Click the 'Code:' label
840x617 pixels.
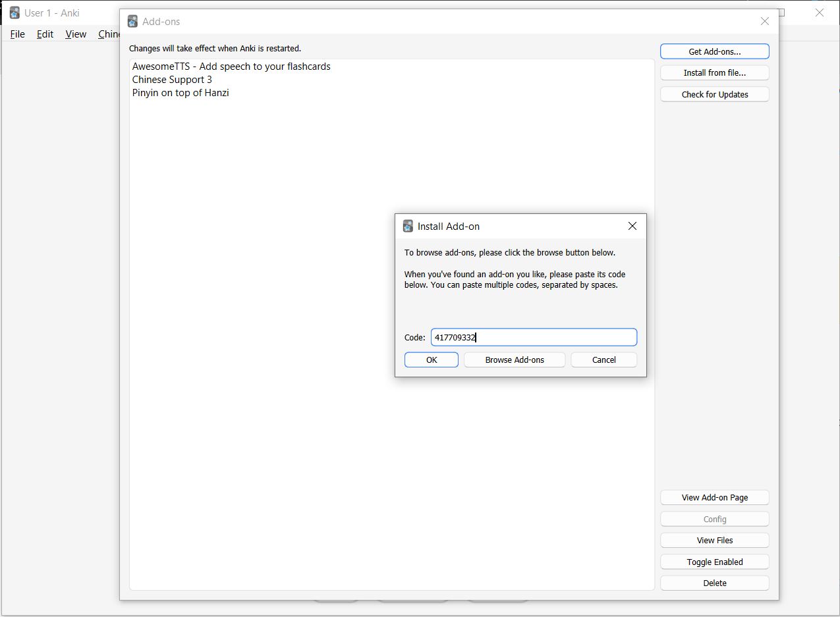[x=415, y=337]
